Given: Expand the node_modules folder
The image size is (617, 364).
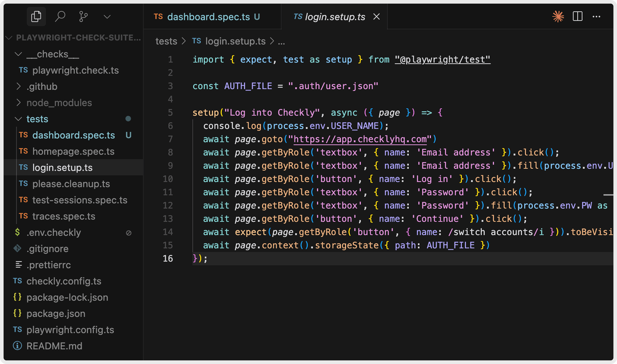Looking at the screenshot, I should (x=18, y=102).
